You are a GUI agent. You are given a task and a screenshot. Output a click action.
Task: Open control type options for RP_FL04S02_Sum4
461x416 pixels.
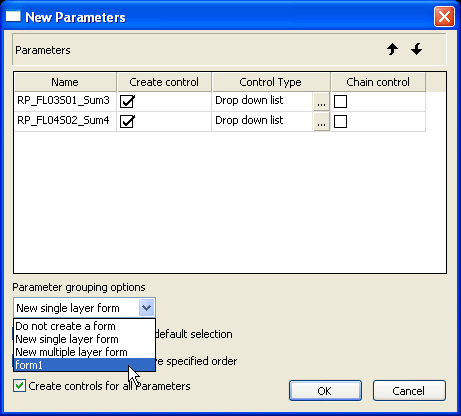point(321,121)
